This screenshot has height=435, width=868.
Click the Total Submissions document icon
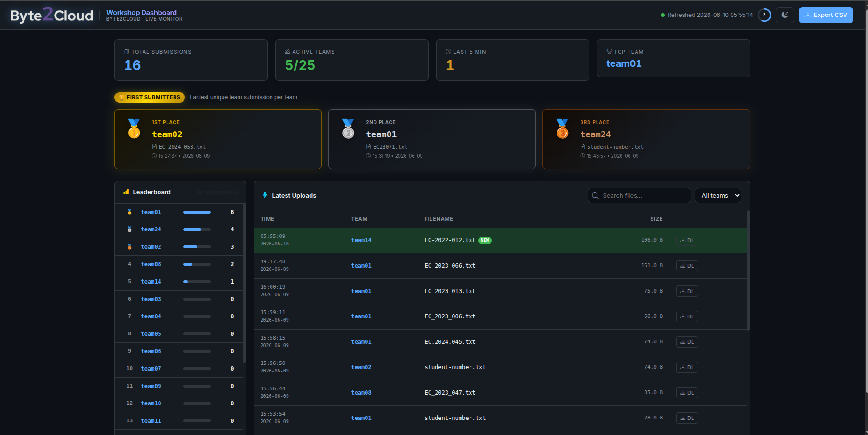127,52
